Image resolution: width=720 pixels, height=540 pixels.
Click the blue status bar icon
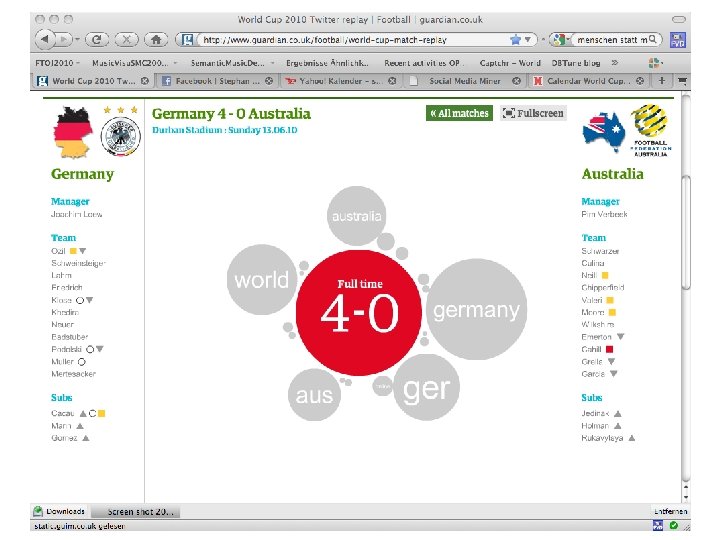[x=658, y=525]
